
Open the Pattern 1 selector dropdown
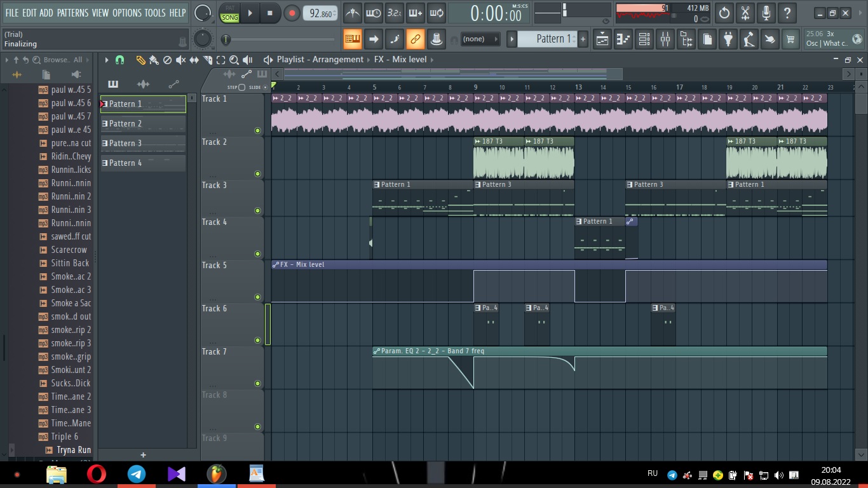(547, 39)
